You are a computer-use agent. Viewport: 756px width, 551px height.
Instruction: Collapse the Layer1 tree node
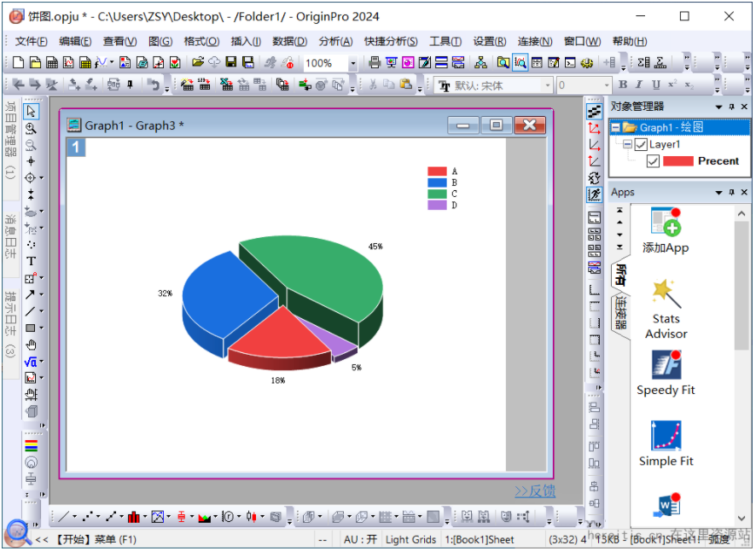627,143
